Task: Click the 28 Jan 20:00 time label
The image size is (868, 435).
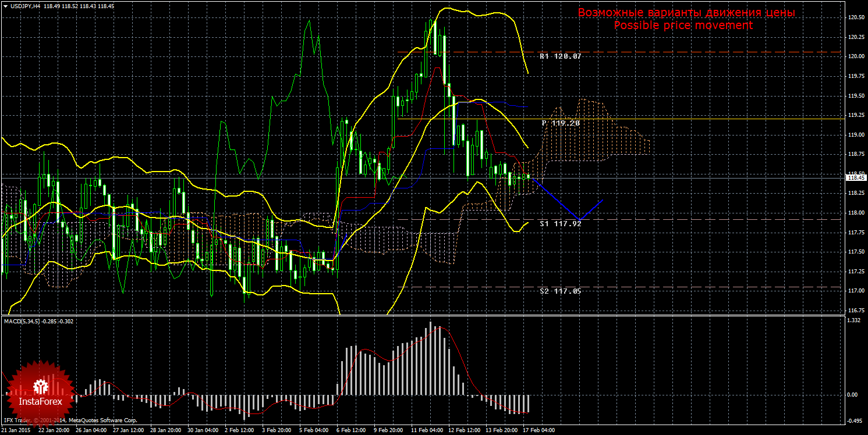Action: point(166,431)
